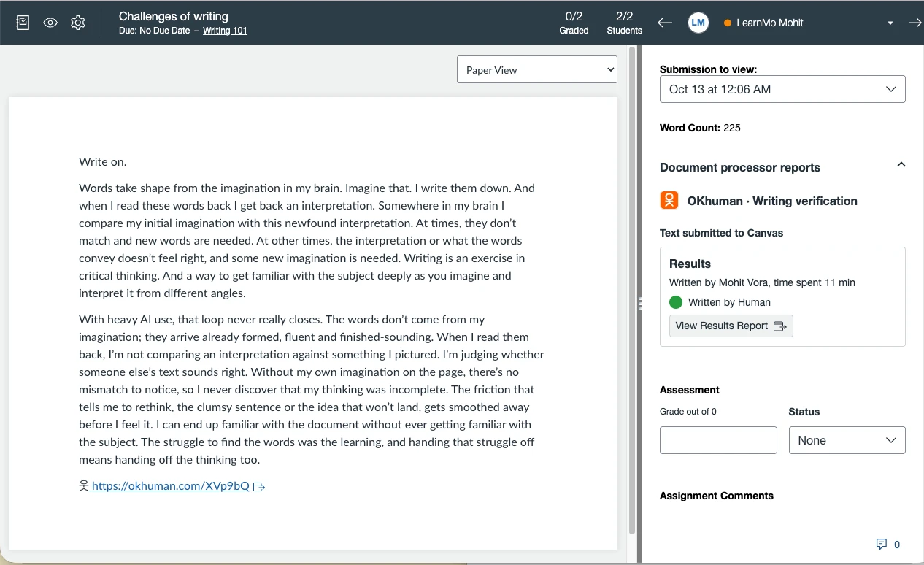This screenshot has width=924, height=565.
Task: Click the document pane vertical scrollbar
Action: click(x=632, y=292)
